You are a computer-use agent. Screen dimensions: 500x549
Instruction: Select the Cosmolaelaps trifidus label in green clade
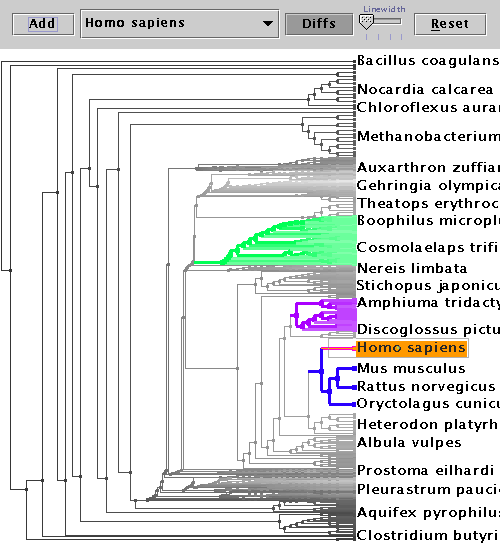pyautogui.click(x=428, y=248)
